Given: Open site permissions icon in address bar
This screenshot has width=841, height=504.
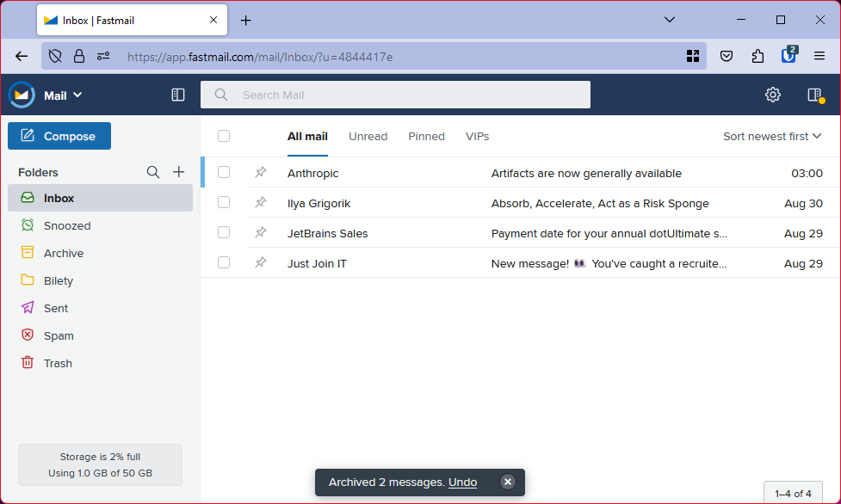Looking at the screenshot, I should point(103,56).
